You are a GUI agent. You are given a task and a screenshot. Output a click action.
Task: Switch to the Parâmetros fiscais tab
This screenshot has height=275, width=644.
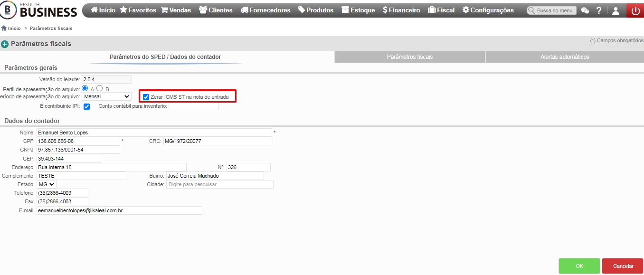pyautogui.click(x=410, y=57)
